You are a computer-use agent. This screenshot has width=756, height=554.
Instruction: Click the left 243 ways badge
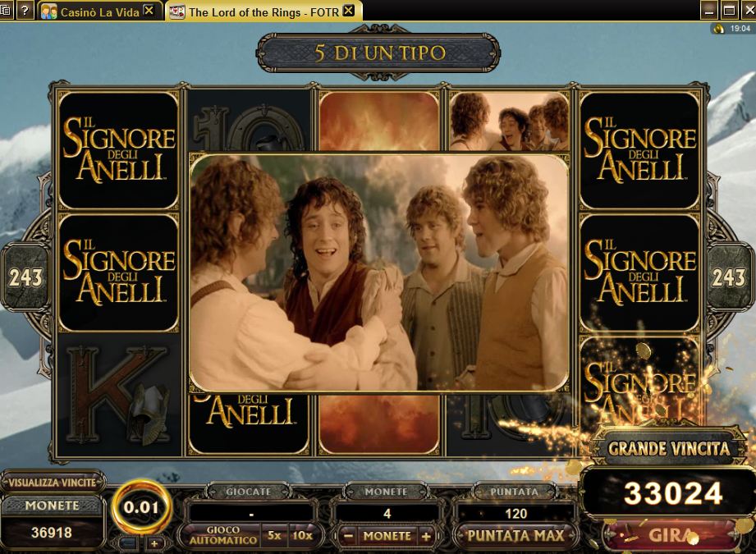pos(25,277)
